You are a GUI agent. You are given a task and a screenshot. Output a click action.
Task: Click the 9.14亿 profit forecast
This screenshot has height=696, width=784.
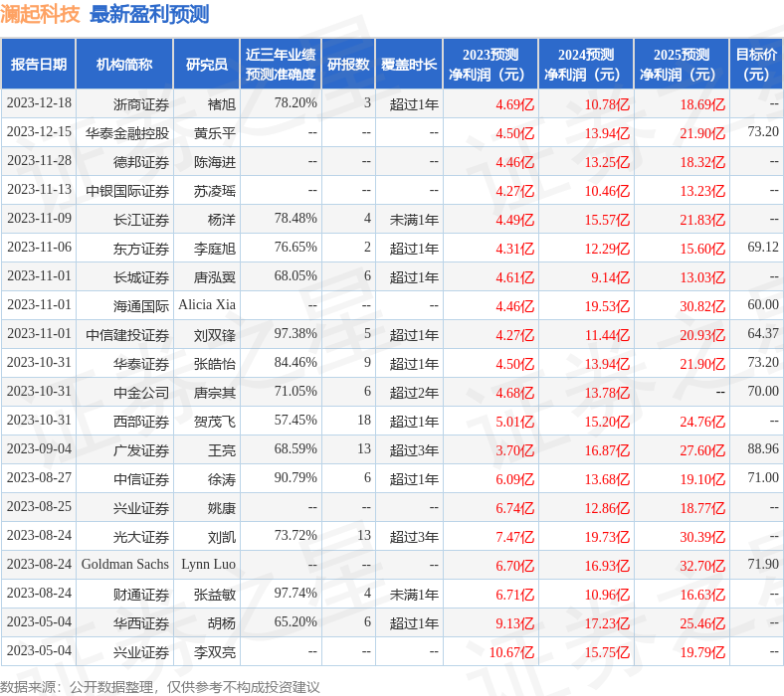pos(611,277)
